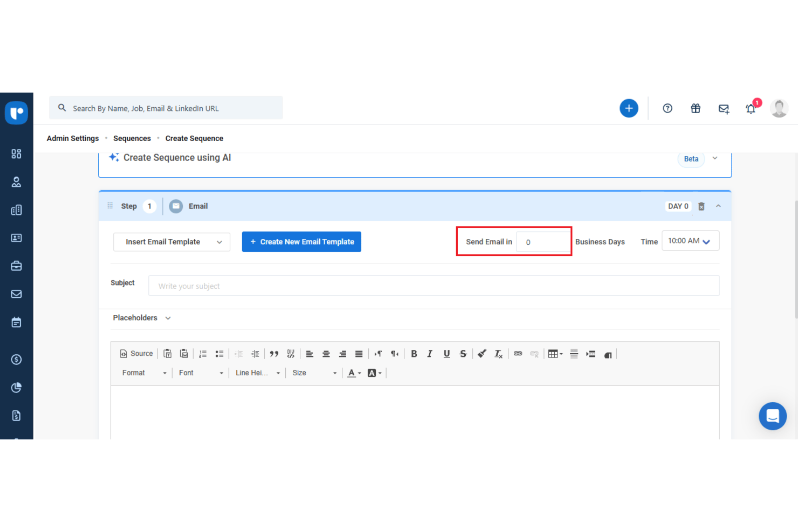The height and width of the screenshot is (532, 798).
Task: Center align text
Action: (x=326, y=354)
